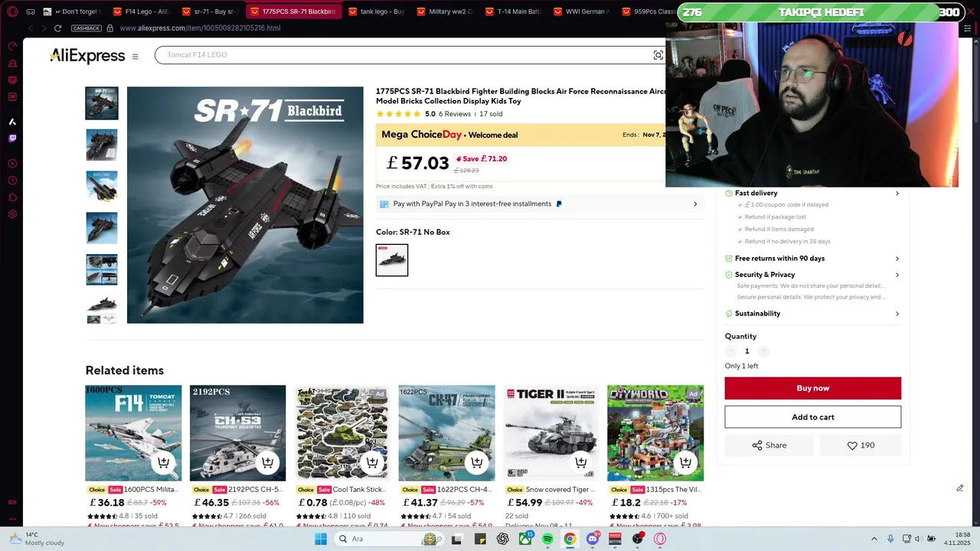This screenshot has height=551, width=980.
Task: Switch to 'T-14 Main Battle' tab
Action: click(514, 11)
